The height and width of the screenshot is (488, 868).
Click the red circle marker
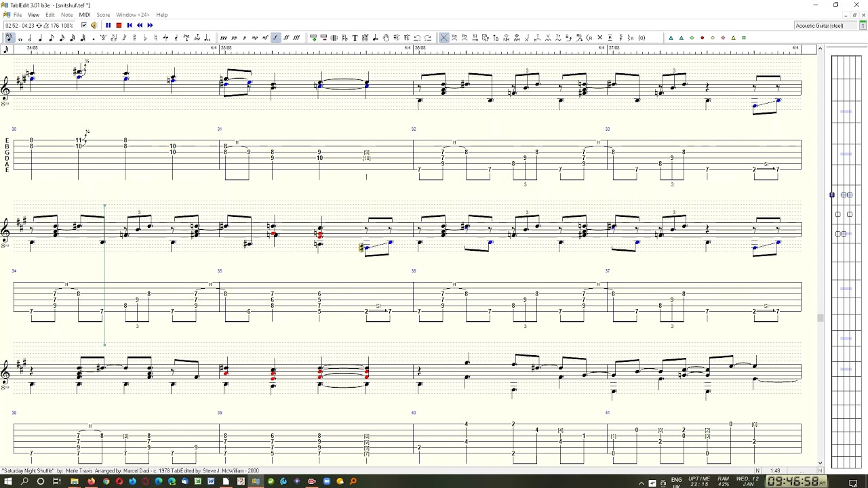pos(702,38)
